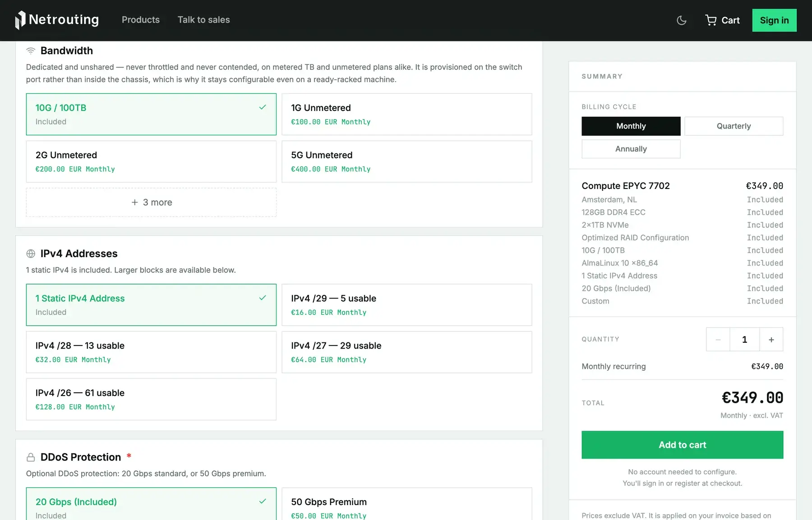Click Compute EPYC 7702 summary title

click(626, 186)
